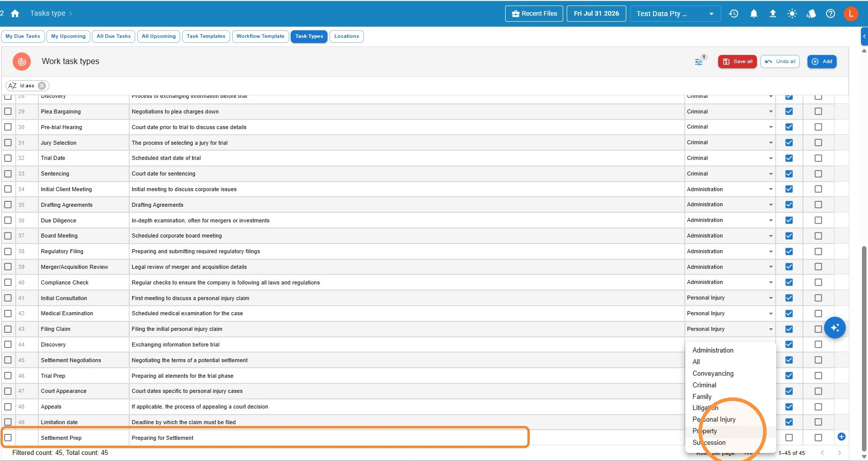The width and height of the screenshot is (868, 461).
Task: Open category dropdown for Initial Client Meeting
Action: (730, 189)
